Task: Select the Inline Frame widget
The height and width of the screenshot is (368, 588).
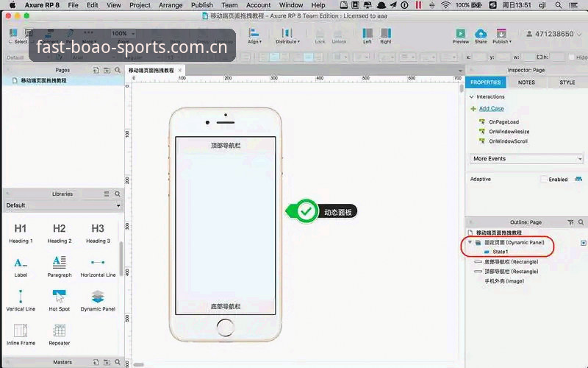Action: click(x=21, y=334)
